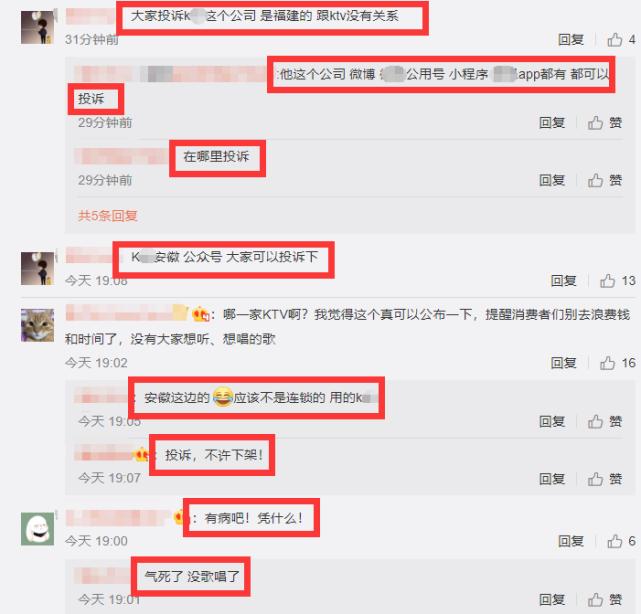Like the reply '在哪里投诉'

(x=604, y=180)
